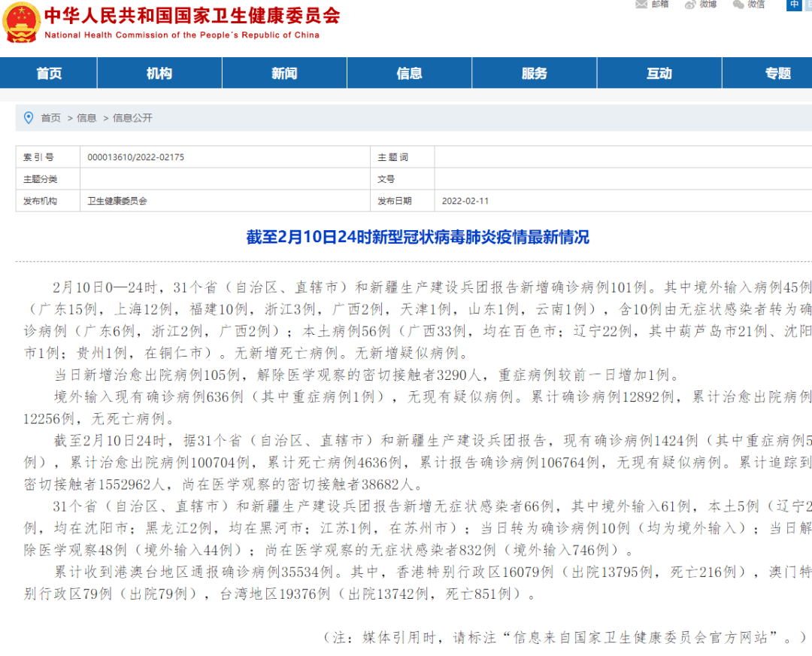
Task: Click the line starting 当日新增治愈出院病例105例
Action: (367, 375)
